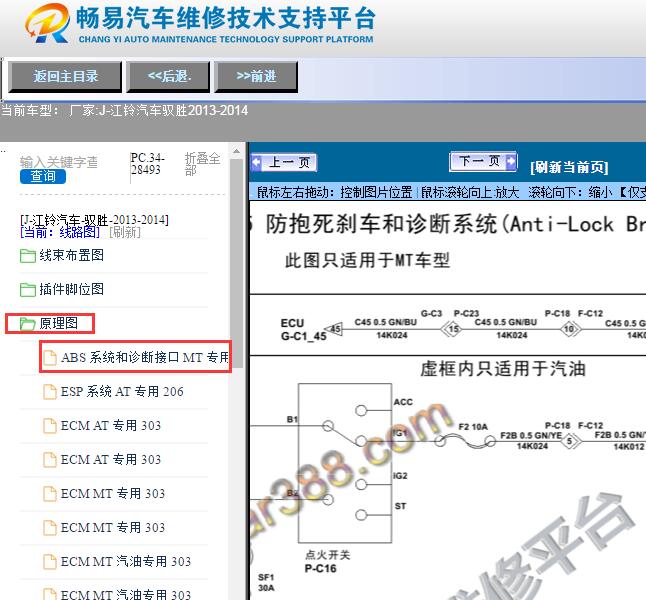Click the 返回主目录 button
Viewport: 646px width, 600px height.
click(x=65, y=76)
